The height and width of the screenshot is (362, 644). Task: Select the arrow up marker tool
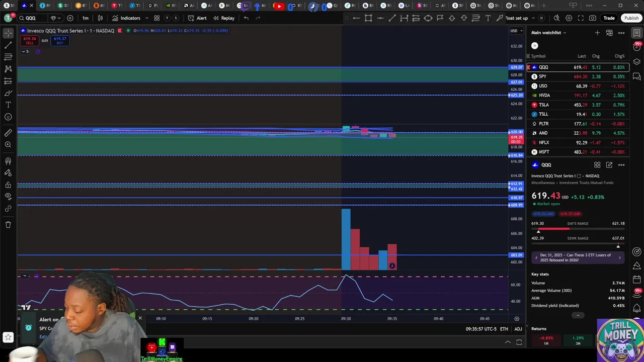tap(452, 18)
